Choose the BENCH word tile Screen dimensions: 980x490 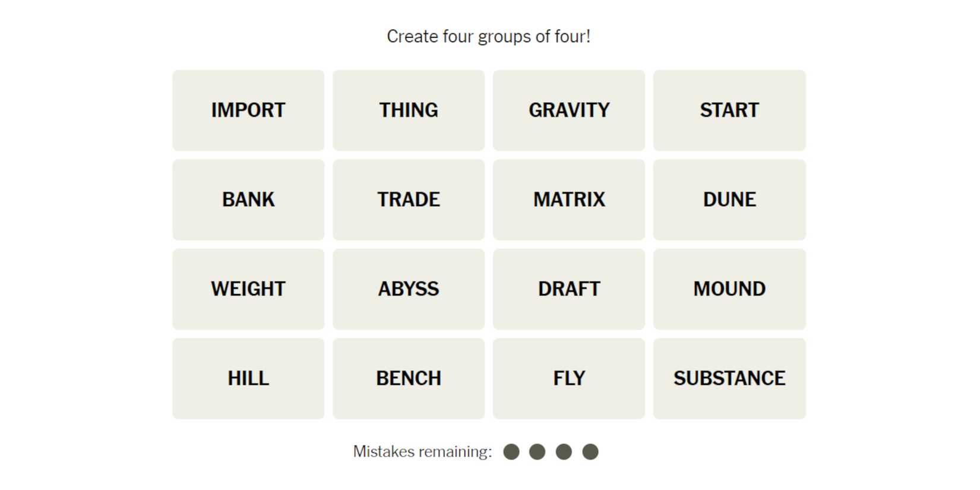click(409, 378)
